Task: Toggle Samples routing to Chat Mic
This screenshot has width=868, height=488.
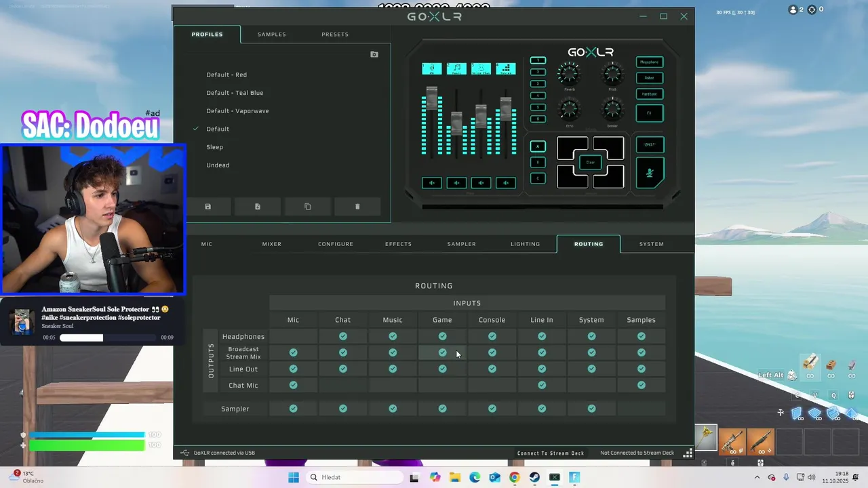Action: pos(642,385)
